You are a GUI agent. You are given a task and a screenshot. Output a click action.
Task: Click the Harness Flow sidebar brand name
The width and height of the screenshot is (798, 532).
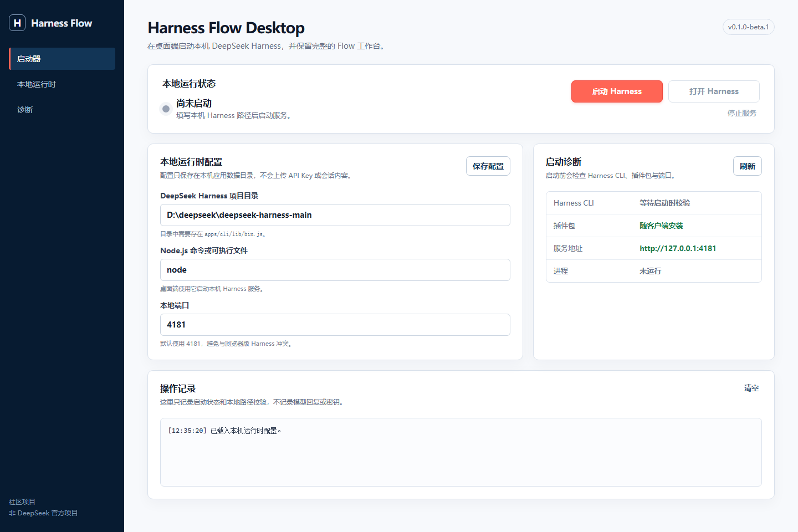[62, 23]
